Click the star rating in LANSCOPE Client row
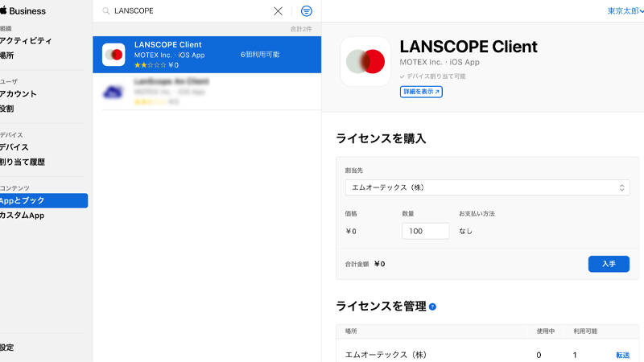This screenshot has width=644, height=362. 151,65
